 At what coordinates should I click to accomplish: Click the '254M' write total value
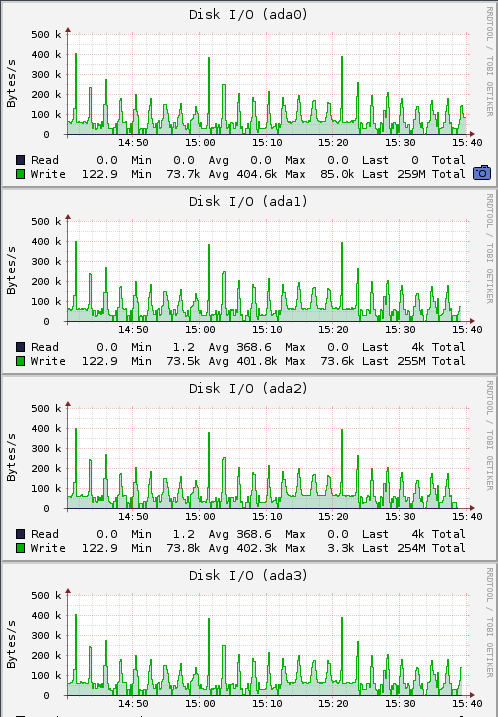tap(411, 548)
